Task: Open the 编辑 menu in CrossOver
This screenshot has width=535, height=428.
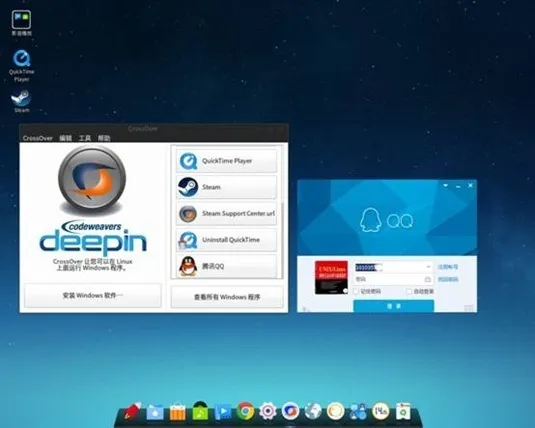Action: pyautogui.click(x=66, y=138)
